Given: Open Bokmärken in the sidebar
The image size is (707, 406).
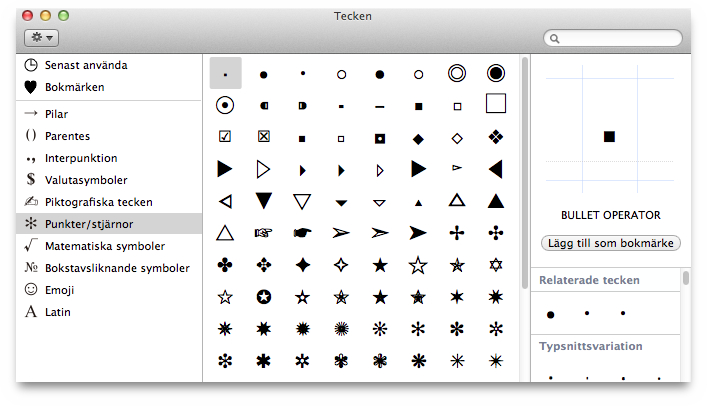Looking at the screenshot, I should pyautogui.click(x=74, y=87).
